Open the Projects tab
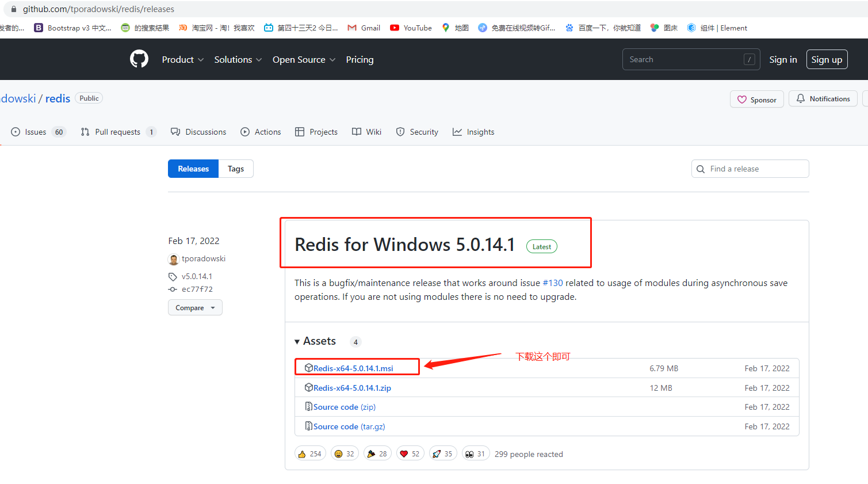The width and height of the screenshot is (868, 484). click(x=316, y=132)
